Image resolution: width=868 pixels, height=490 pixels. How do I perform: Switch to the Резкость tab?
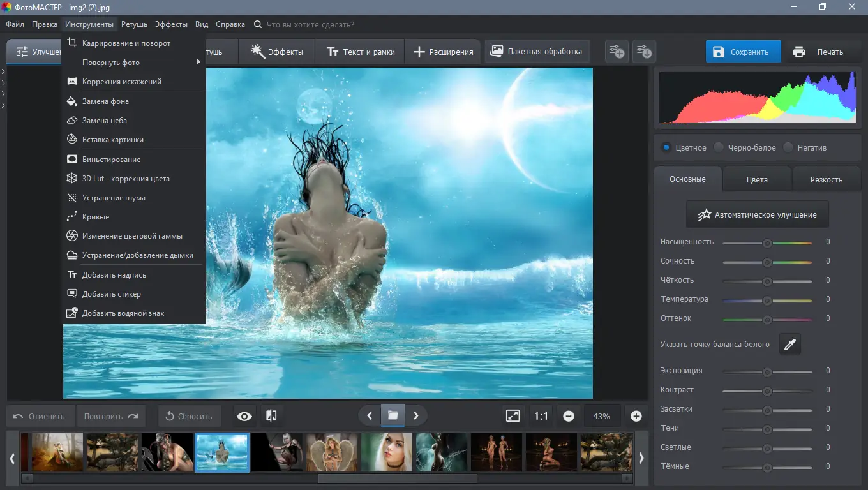[826, 179]
